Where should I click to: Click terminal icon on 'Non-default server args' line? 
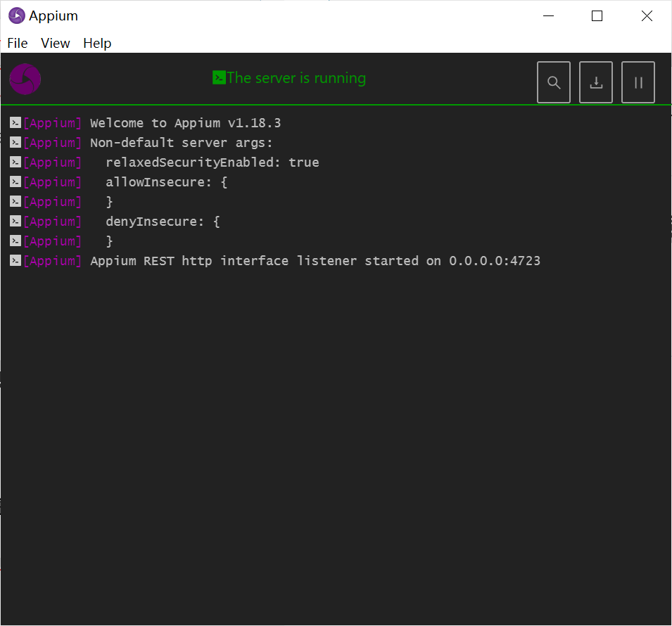(15, 142)
